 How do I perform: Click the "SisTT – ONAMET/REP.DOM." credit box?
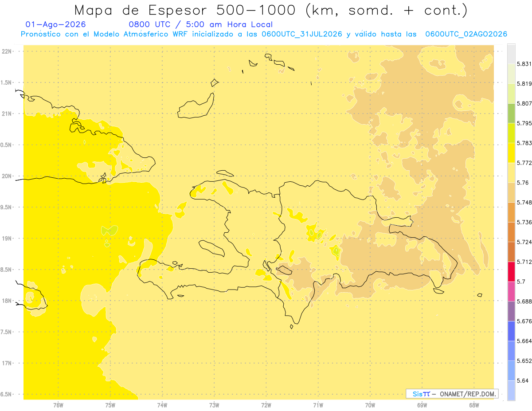point(452,394)
